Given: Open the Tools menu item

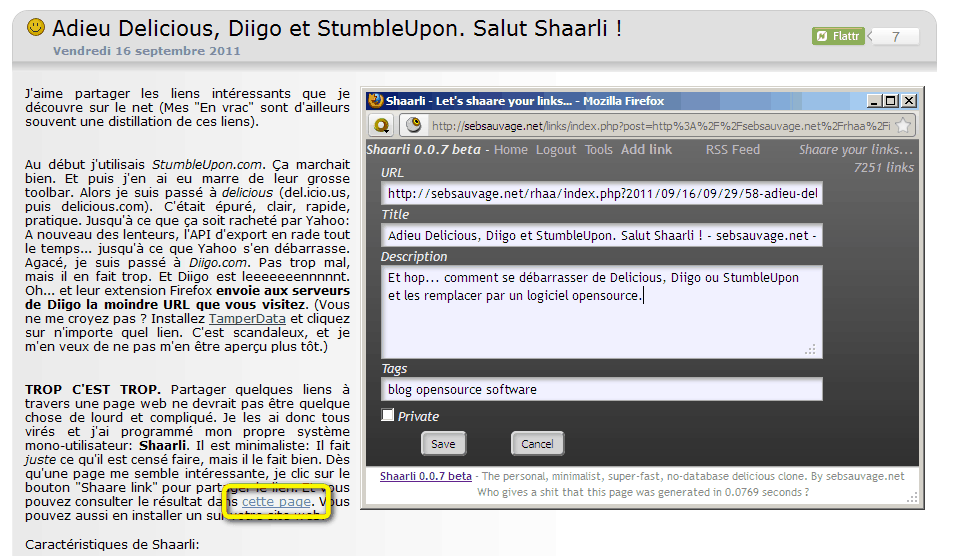Looking at the screenshot, I should click(599, 150).
